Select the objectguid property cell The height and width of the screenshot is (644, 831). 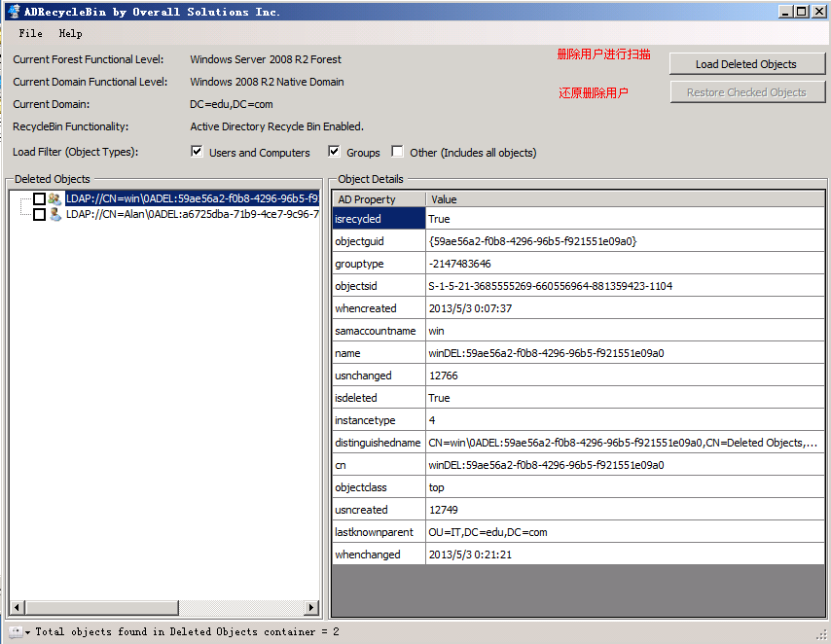(379, 241)
